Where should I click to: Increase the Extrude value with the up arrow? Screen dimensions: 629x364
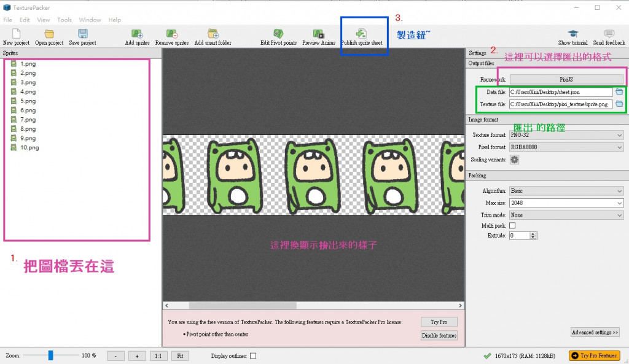[533, 234]
